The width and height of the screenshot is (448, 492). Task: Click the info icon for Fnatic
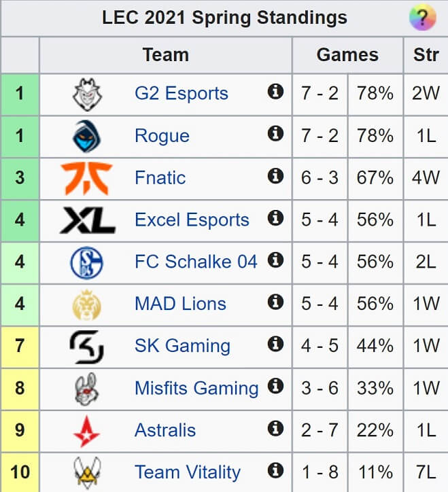tap(275, 176)
